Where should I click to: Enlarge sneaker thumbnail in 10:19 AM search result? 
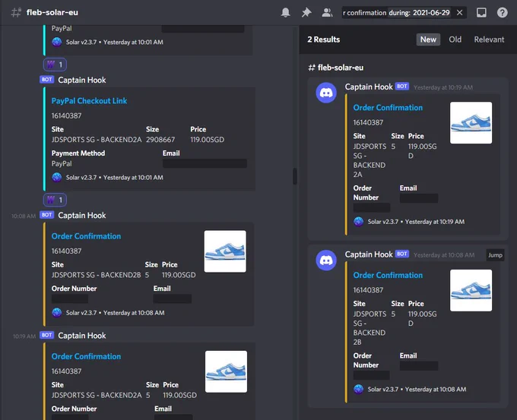[471, 122]
